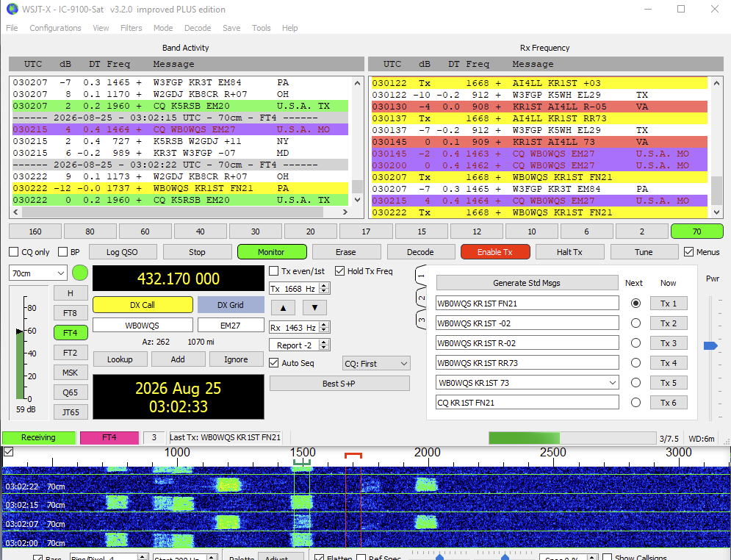This screenshot has width=731, height=560.
Task: Click the down arrow frequency shift button
Action: (314, 308)
